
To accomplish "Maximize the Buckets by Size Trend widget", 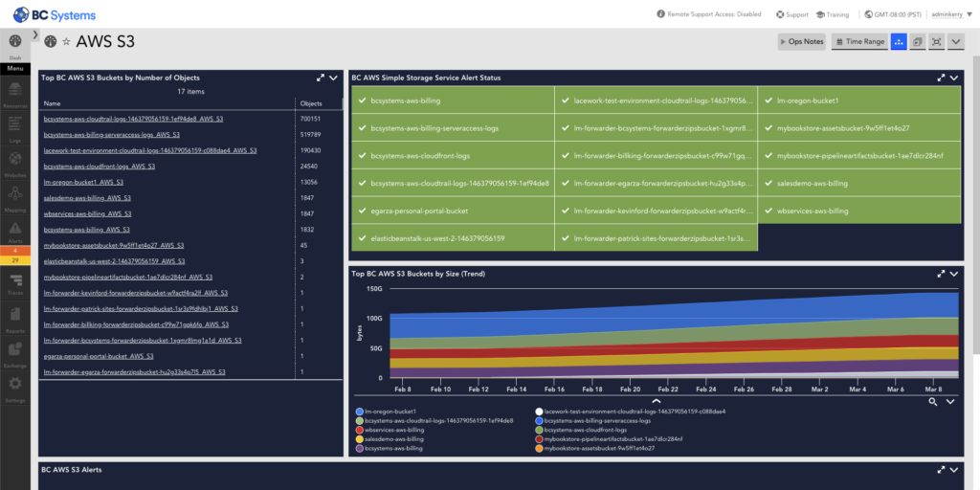I will click(942, 274).
